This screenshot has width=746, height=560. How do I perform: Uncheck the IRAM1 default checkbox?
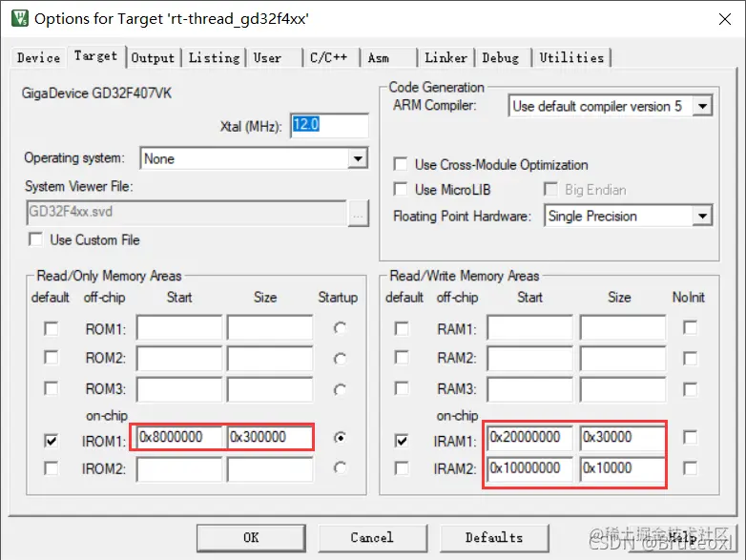402,441
